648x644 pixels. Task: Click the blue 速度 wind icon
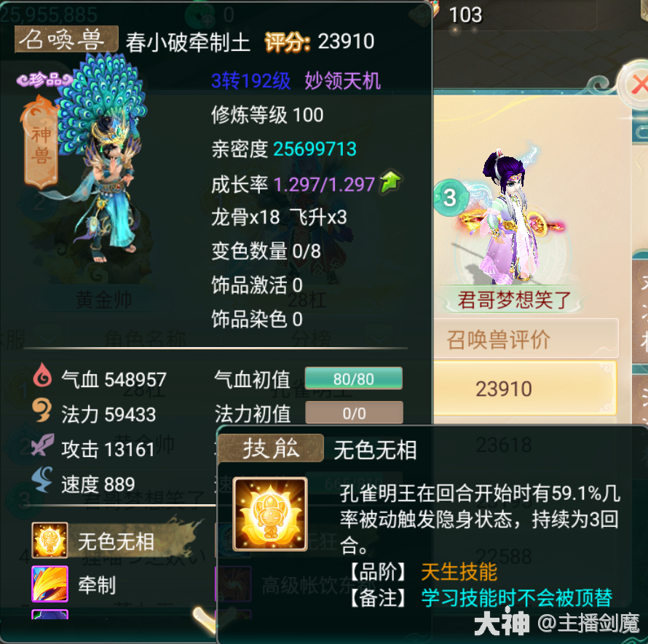click(x=42, y=480)
